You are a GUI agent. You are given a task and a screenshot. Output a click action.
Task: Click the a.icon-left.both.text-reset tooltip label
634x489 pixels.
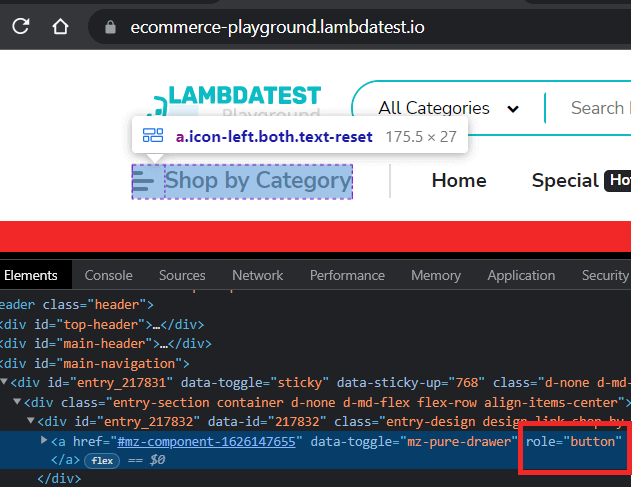click(274, 137)
